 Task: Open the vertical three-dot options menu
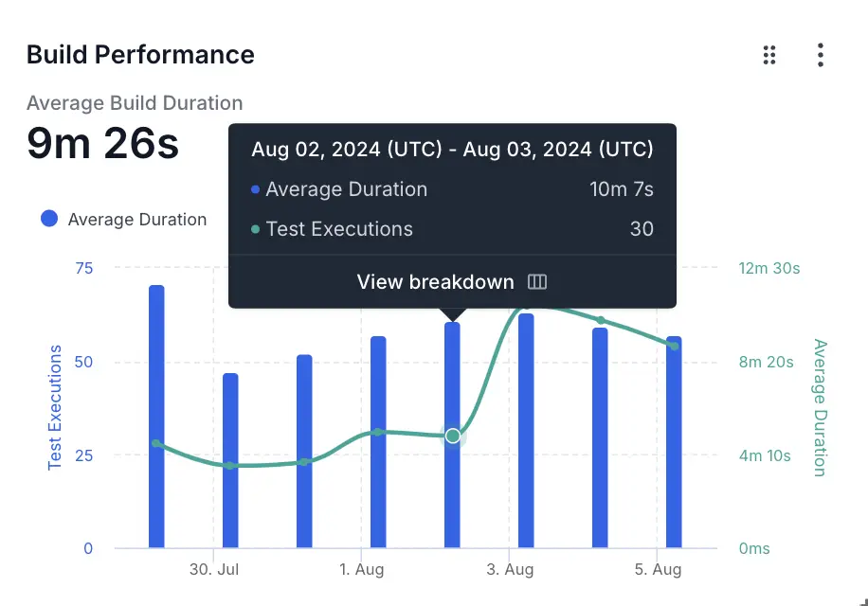[x=821, y=55]
